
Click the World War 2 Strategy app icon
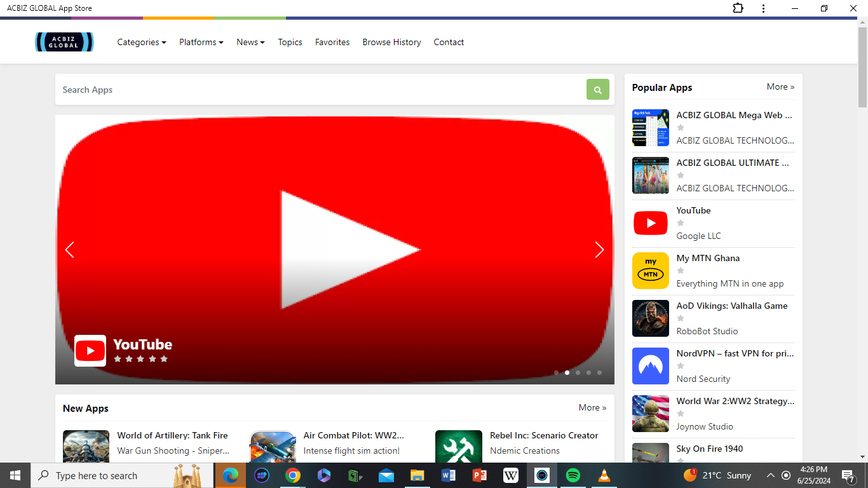651,414
